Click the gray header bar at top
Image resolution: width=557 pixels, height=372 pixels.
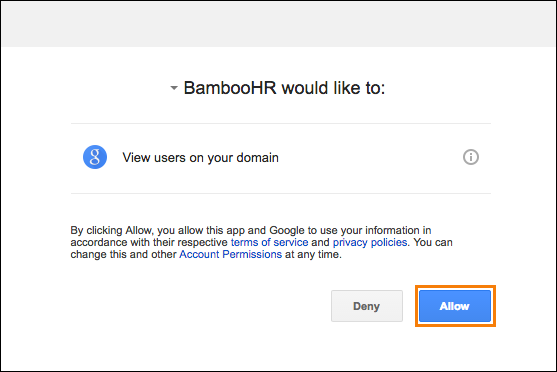click(x=278, y=24)
